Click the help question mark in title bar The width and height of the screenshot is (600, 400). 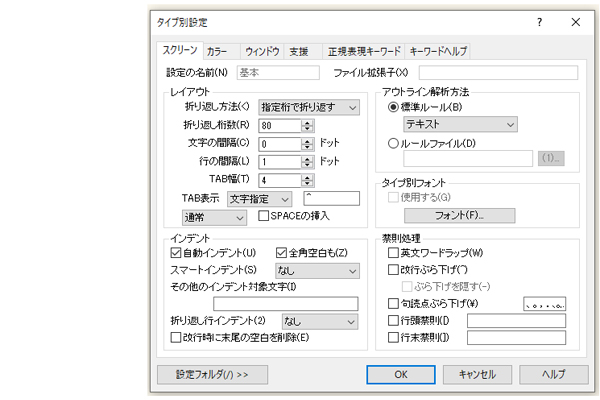539,21
